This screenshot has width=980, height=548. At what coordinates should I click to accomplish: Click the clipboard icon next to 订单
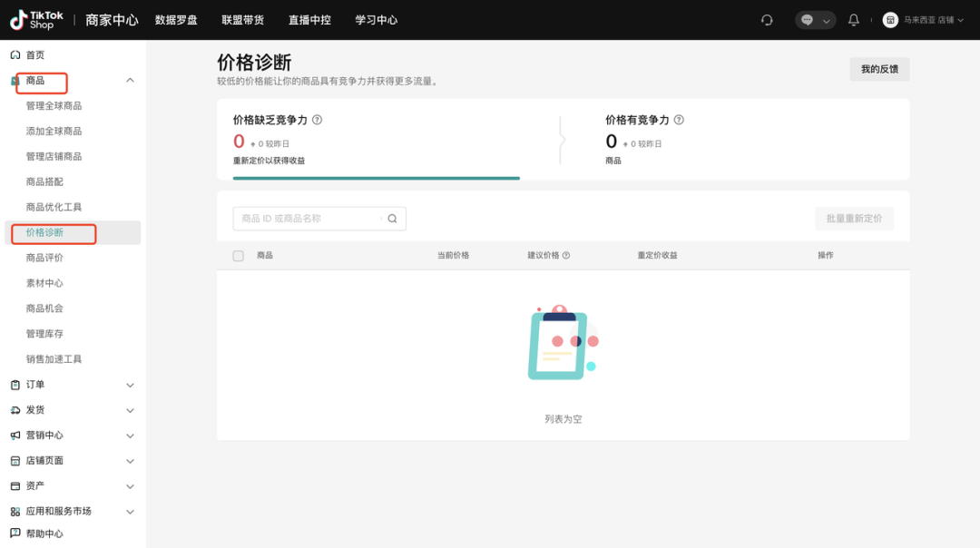click(14, 384)
